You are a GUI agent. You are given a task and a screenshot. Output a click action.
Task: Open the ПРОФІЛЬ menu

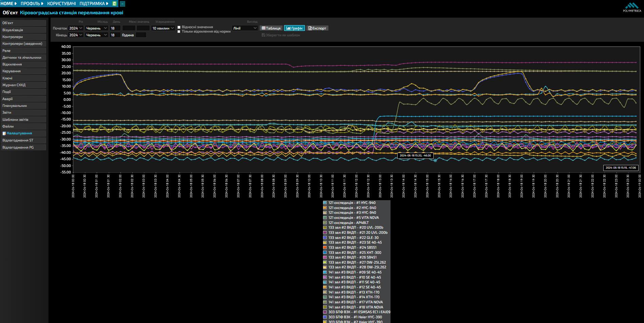(x=32, y=4)
